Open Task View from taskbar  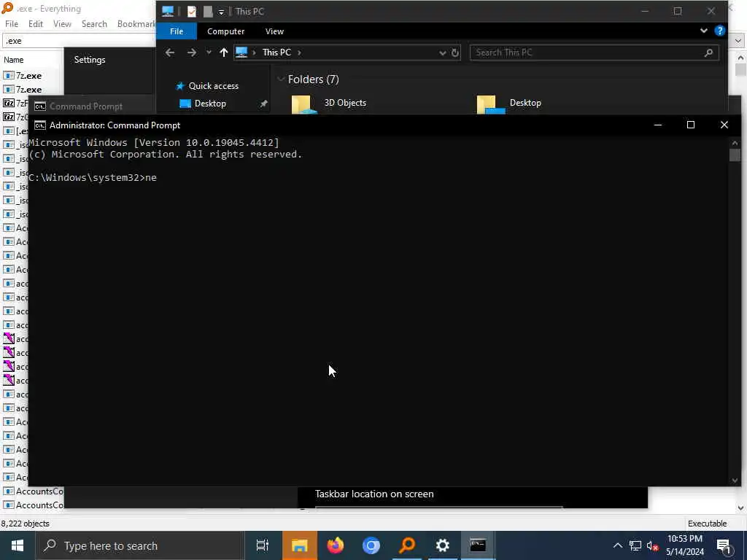click(262, 545)
